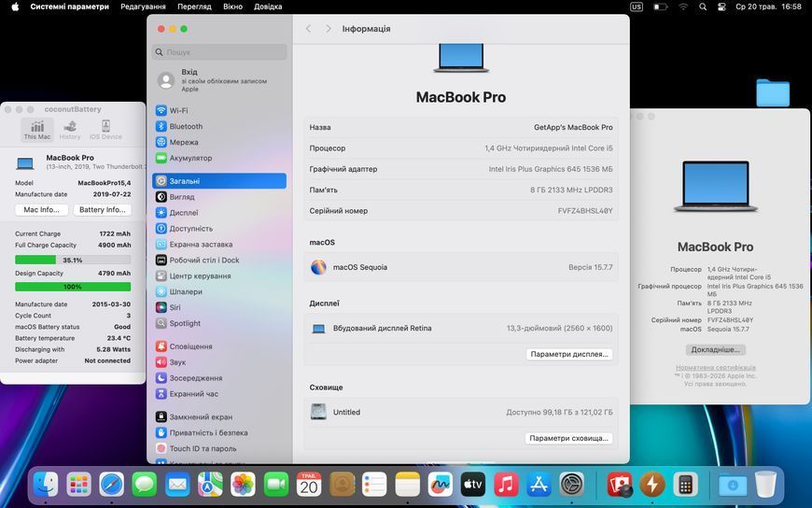
Task: Switch to History tab in coconutBattery
Action: pos(70,130)
